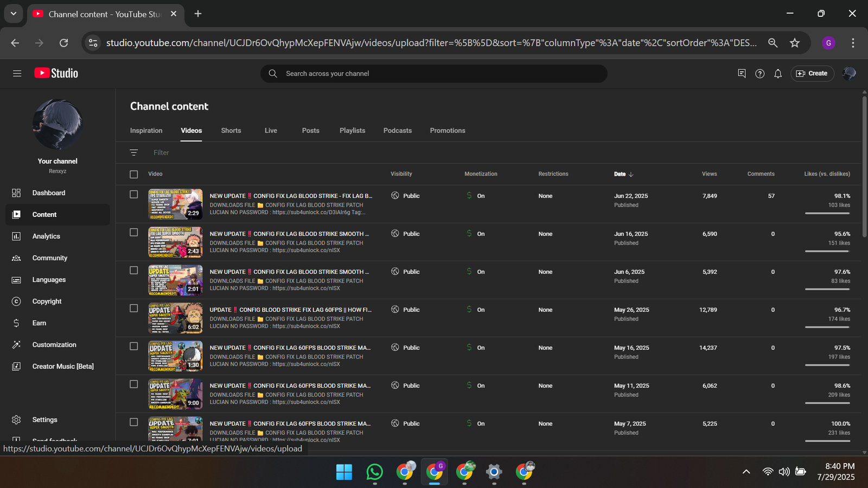Click the Create button
This screenshot has width=868, height=488.
812,73
